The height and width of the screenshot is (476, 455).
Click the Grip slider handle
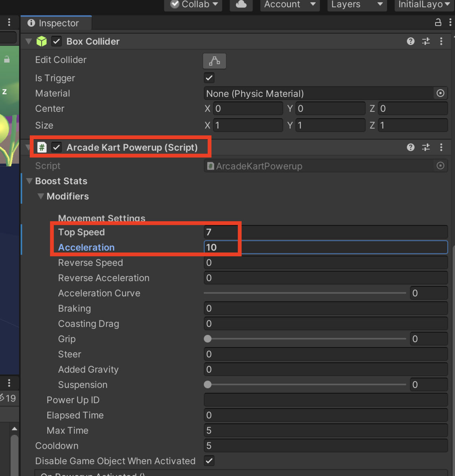pos(208,339)
